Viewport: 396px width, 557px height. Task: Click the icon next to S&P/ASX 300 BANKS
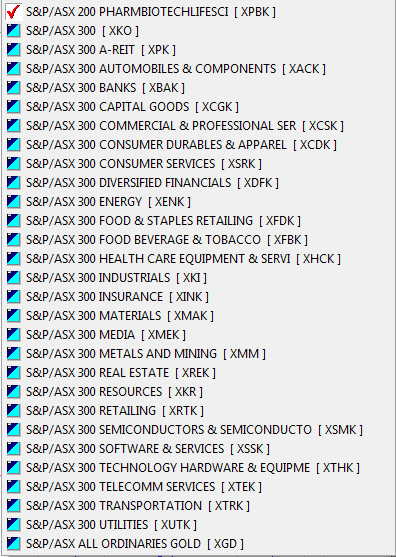[13, 88]
